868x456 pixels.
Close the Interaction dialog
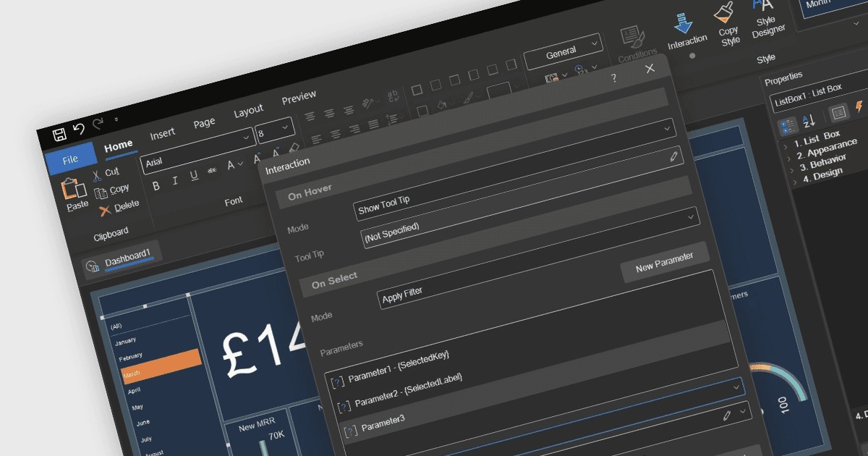650,68
